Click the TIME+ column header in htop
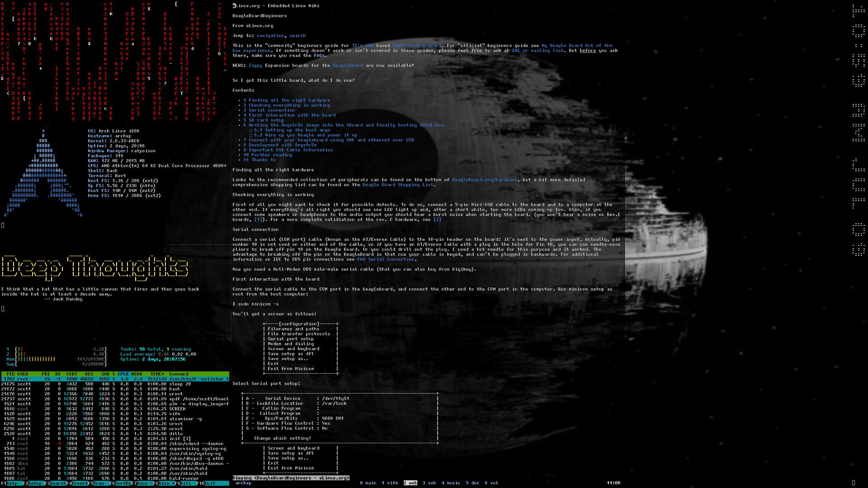This screenshot has width=868, height=488. tap(157, 374)
